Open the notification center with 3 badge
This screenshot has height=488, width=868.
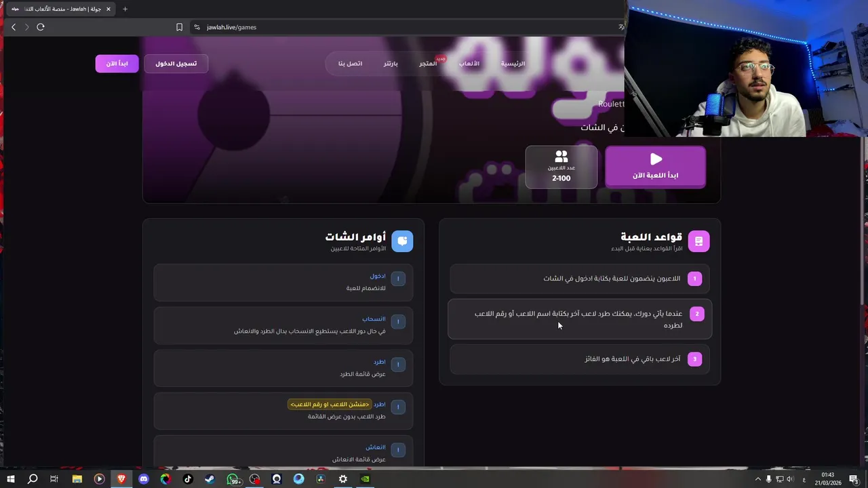point(854,479)
